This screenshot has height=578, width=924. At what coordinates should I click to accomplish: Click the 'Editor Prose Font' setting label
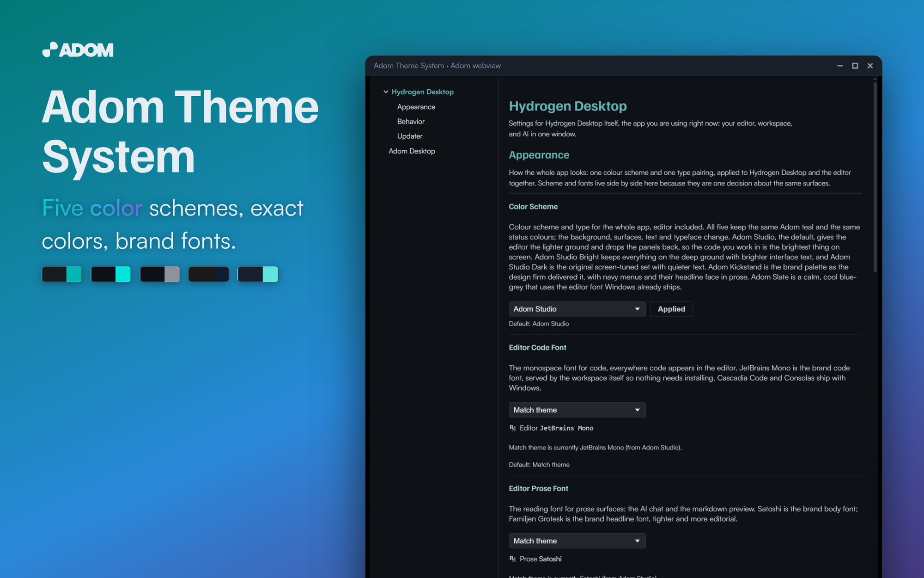(x=538, y=488)
